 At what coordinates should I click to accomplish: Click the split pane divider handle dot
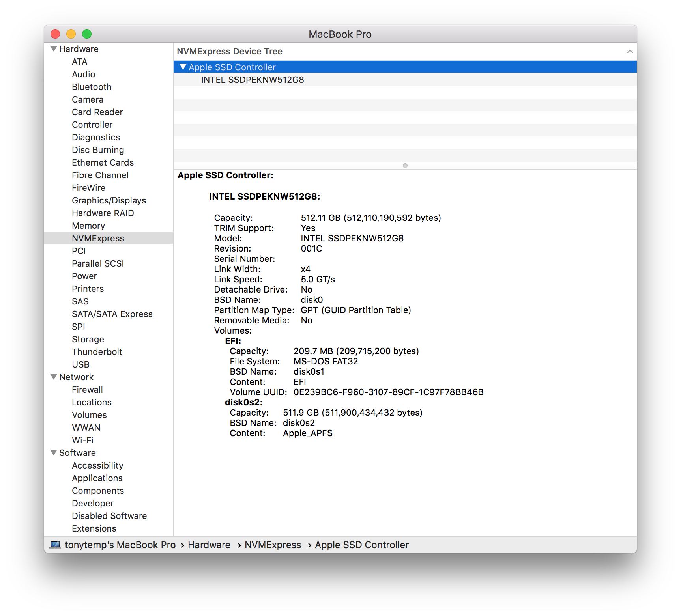(405, 166)
